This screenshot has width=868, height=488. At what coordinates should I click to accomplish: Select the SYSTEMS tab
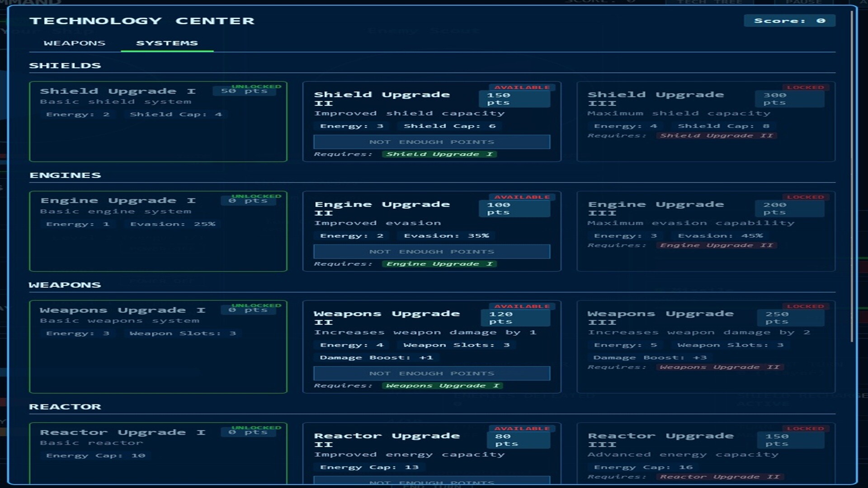[x=166, y=42]
